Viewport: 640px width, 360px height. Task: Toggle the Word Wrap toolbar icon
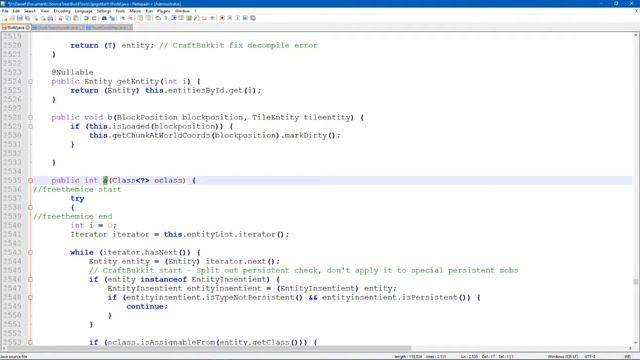[158, 18]
